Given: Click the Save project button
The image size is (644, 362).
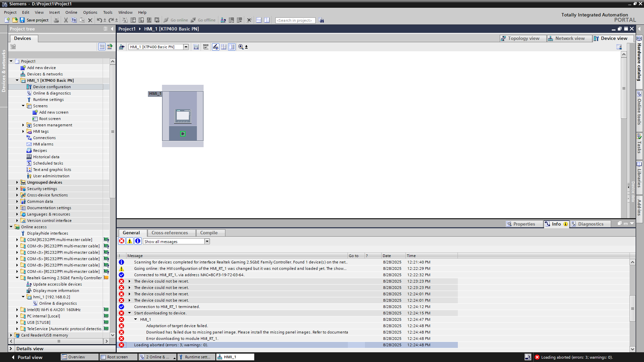Looking at the screenshot, I should (34, 20).
